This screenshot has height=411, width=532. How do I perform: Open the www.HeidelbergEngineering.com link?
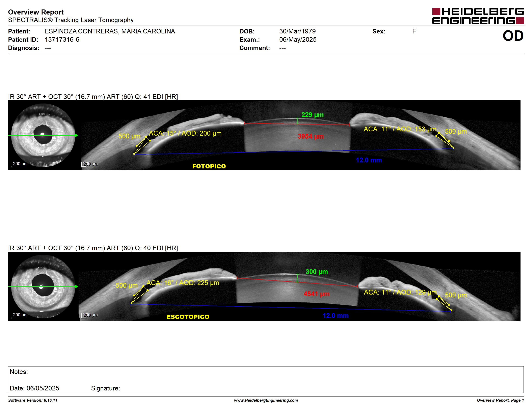pyautogui.click(x=266, y=400)
